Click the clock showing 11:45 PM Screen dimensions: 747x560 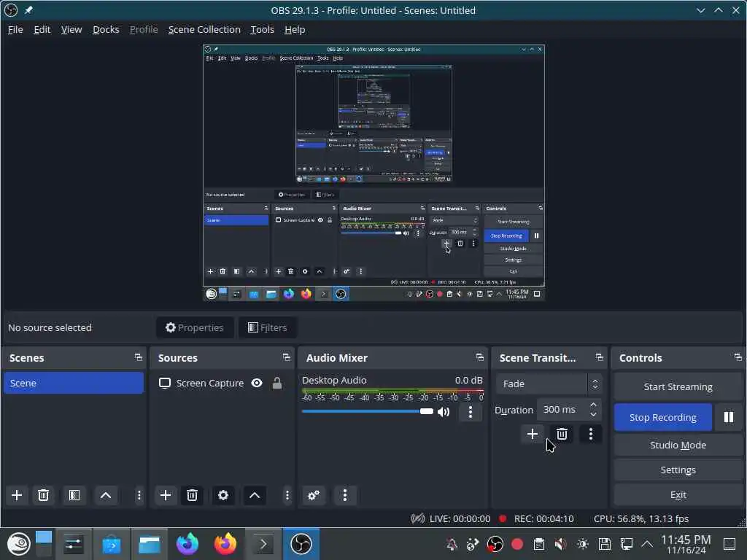686,544
